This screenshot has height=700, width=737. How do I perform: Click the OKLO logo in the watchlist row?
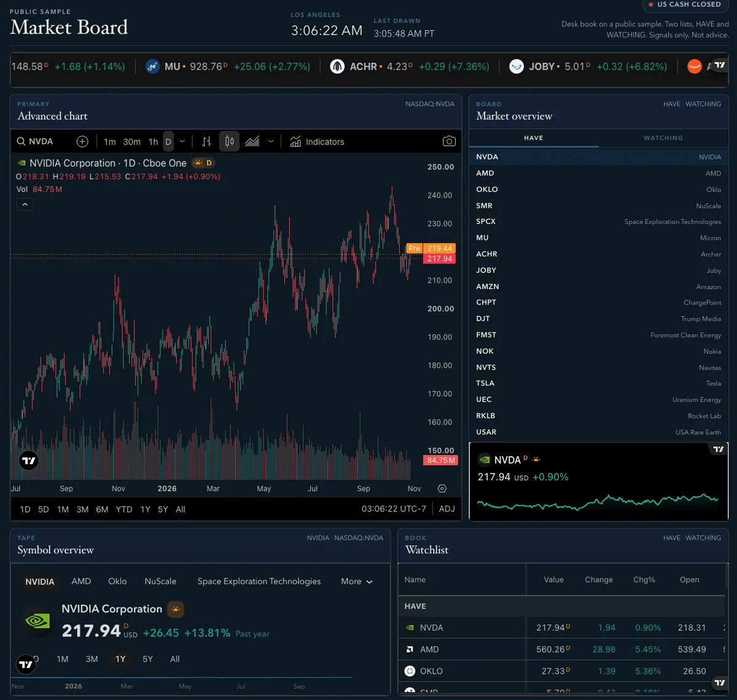click(410, 671)
